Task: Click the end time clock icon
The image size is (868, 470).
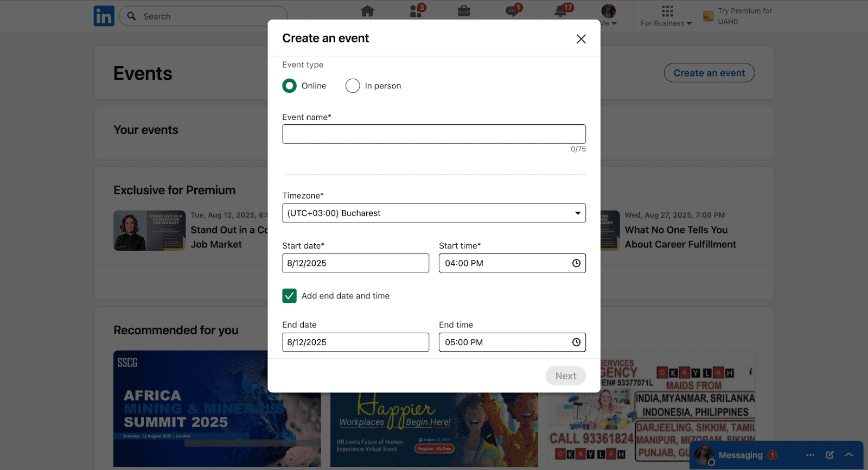Action: pyautogui.click(x=576, y=342)
